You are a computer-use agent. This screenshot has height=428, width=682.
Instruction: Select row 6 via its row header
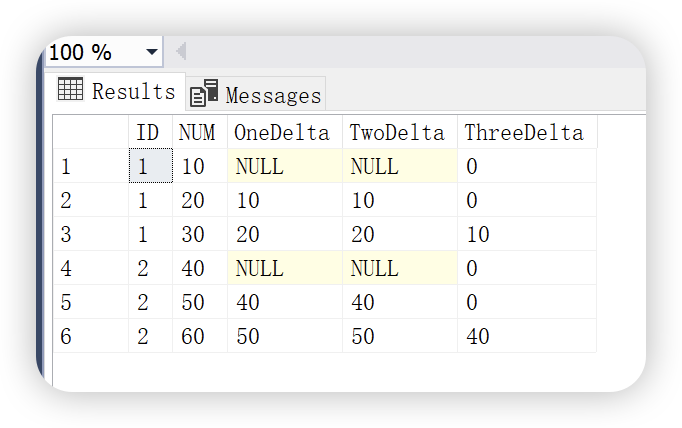90,337
